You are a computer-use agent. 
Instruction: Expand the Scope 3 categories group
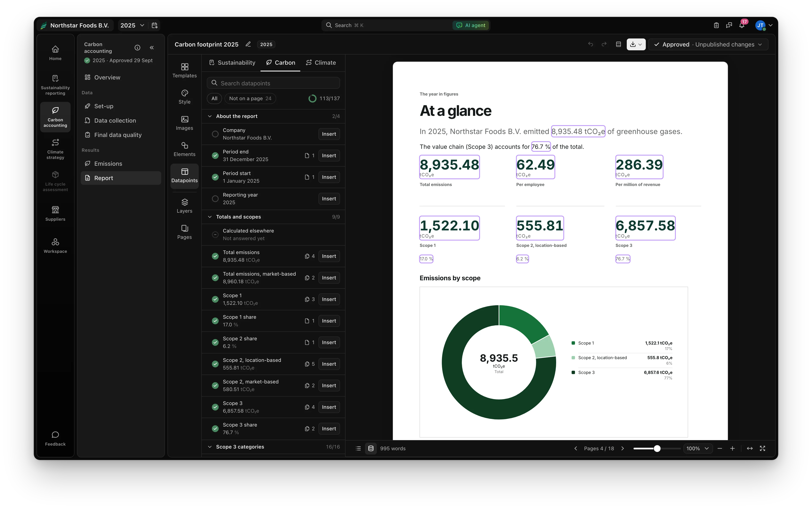[210, 447]
